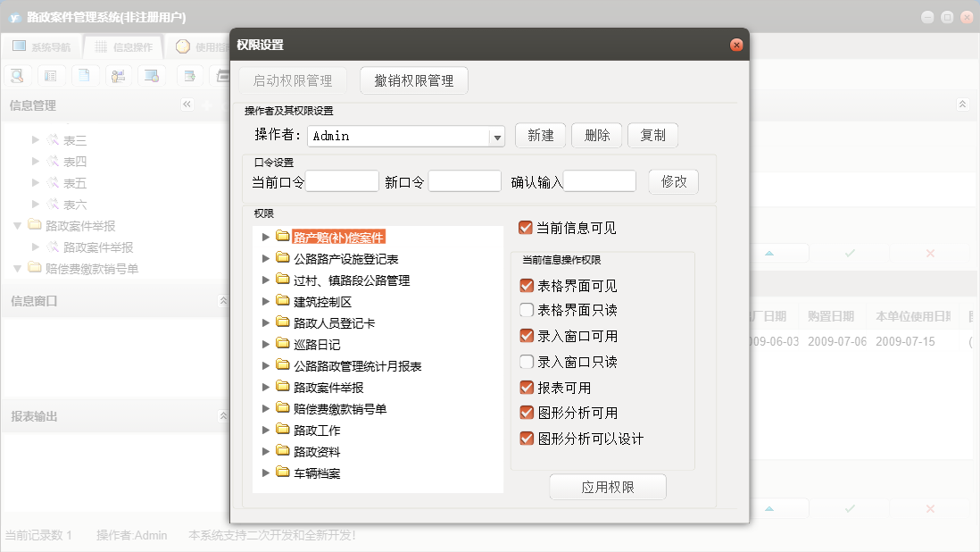This screenshot has width=980, height=552.
Task: Click the table icon beside 表三
Action: click(x=54, y=140)
